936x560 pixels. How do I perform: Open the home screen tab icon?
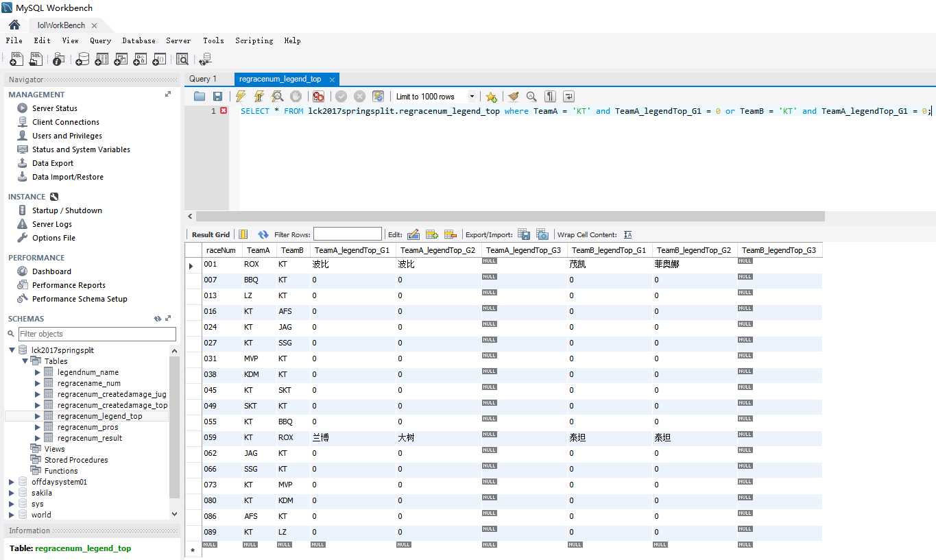click(x=14, y=25)
